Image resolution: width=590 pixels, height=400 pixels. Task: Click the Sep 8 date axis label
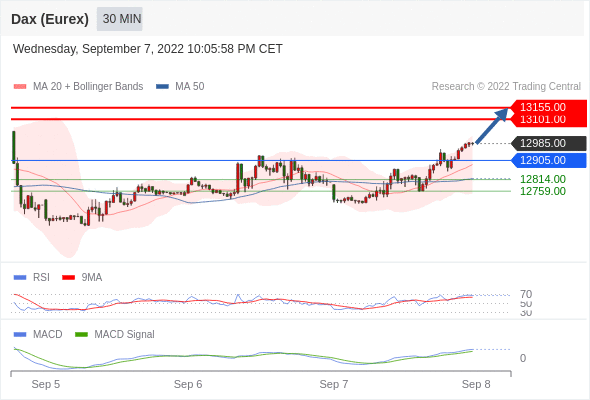tap(476, 384)
